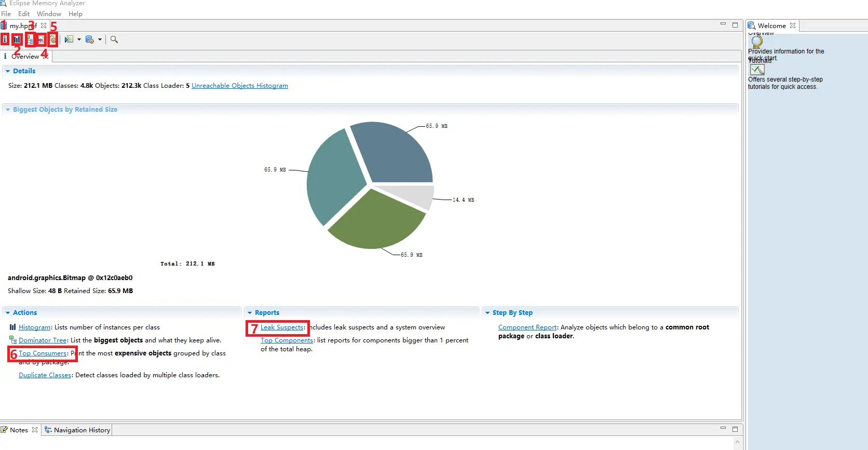This screenshot has width=868, height=450.
Task: Open the Edit menu
Action: (x=24, y=14)
